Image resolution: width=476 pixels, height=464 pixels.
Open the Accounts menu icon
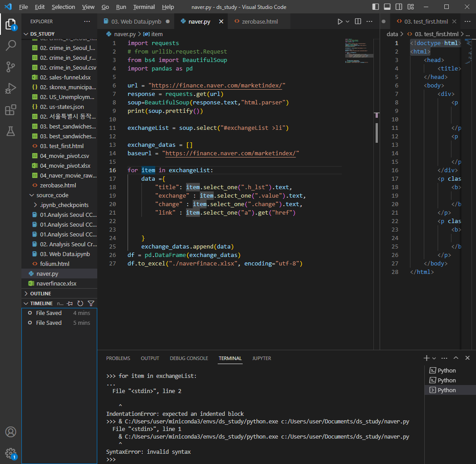tap(11, 432)
